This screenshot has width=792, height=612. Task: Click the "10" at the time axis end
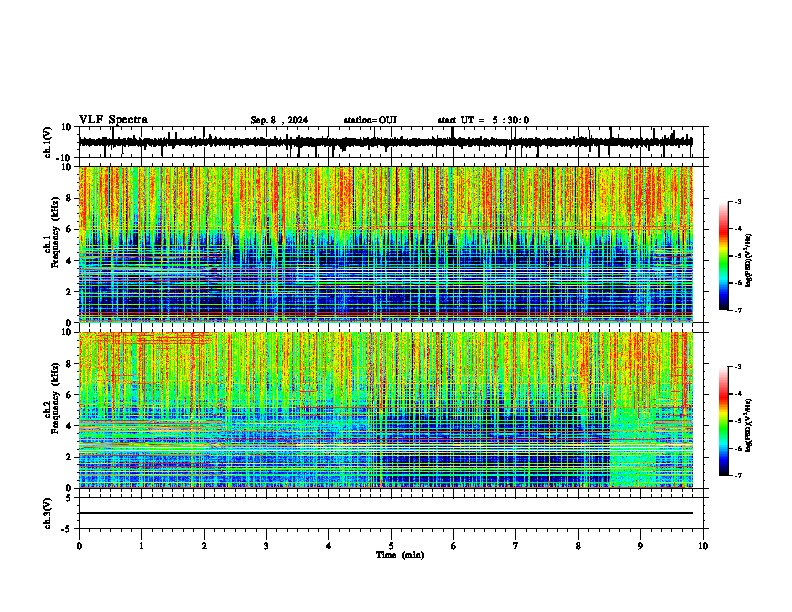[x=703, y=546]
